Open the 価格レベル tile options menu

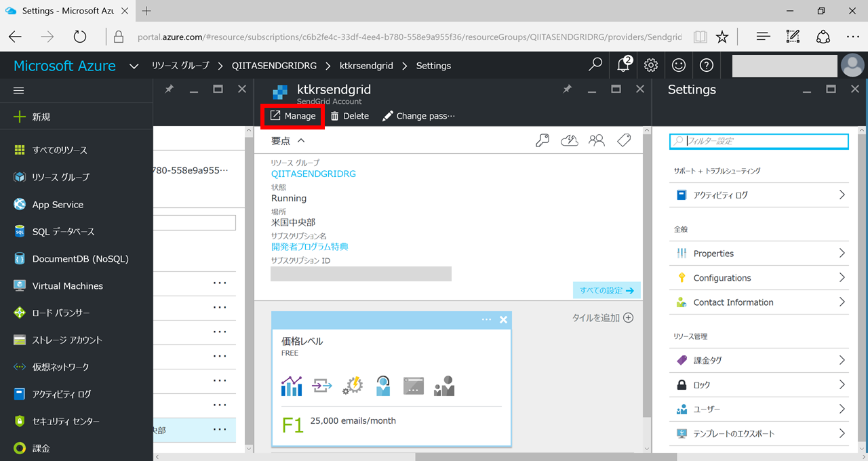[486, 319]
